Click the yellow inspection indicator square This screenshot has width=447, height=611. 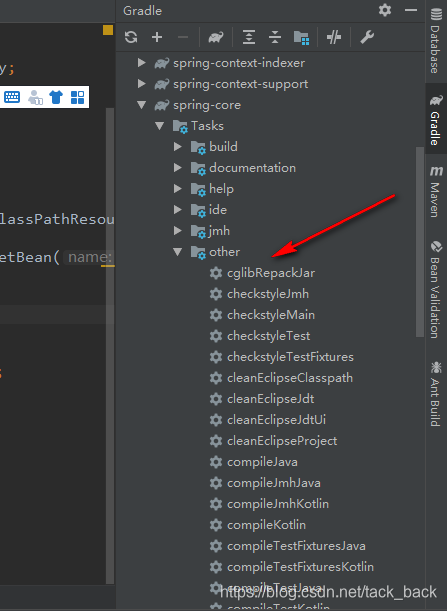tap(108, 30)
